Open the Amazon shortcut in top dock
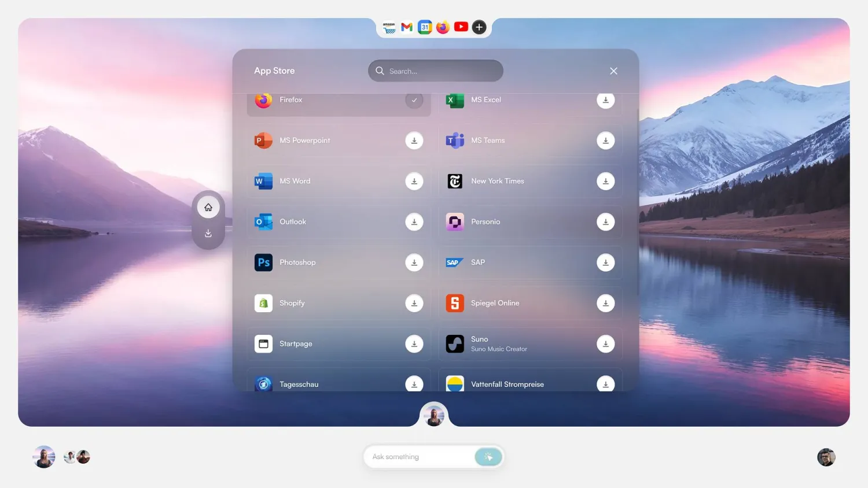 (389, 27)
